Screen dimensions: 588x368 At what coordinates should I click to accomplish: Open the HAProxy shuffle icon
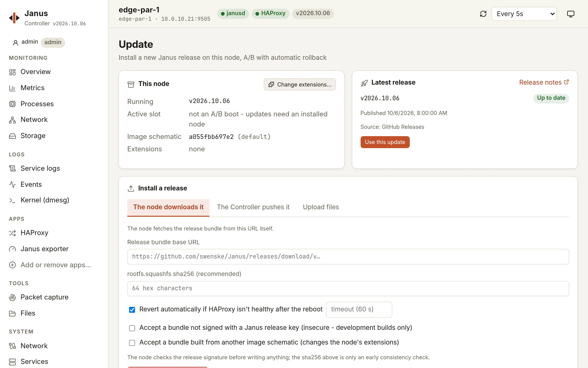12,233
